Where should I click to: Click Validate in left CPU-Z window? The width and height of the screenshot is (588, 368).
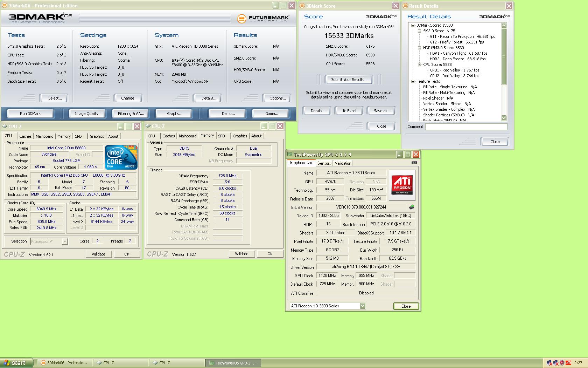pyautogui.click(x=98, y=254)
